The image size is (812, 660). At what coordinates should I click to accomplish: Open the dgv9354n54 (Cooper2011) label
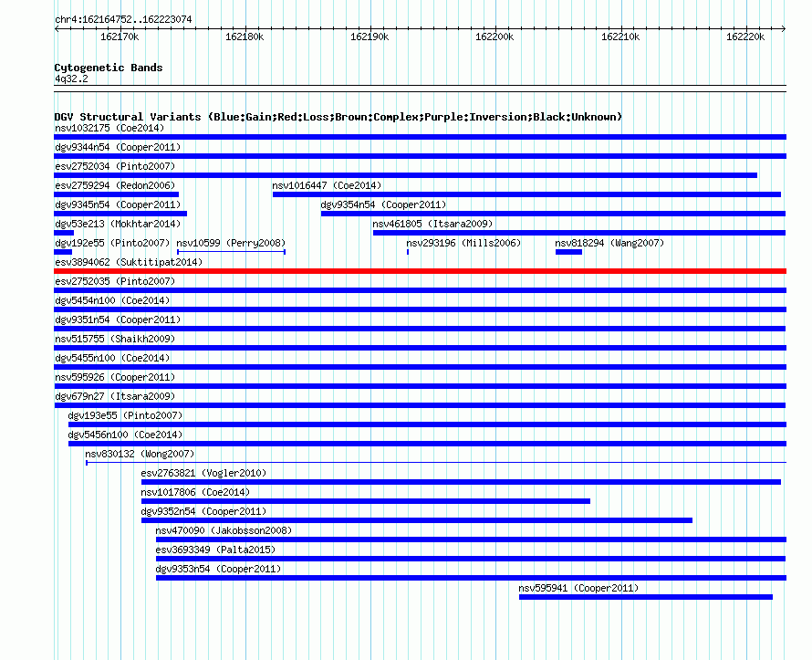click(383, 204)
